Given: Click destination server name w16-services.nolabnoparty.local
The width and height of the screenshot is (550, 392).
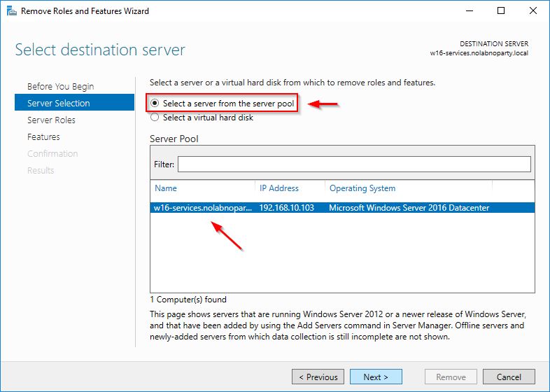Looking at the screenshot, I should click(x=479, y=53).
